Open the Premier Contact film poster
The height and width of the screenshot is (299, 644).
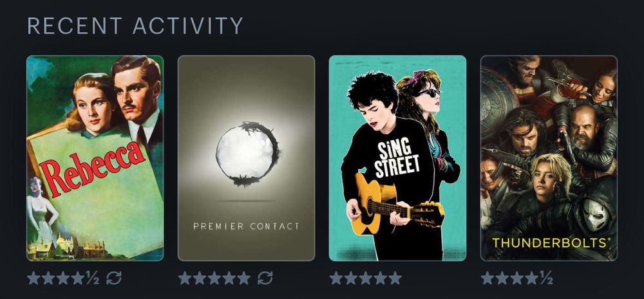[x=247, y=158]
